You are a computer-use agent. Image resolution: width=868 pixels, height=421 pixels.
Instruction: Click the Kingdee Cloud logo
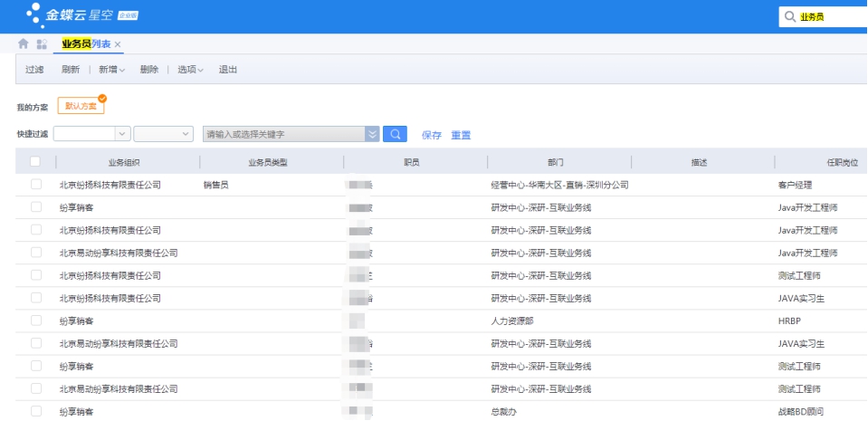[x=82, y=15]
